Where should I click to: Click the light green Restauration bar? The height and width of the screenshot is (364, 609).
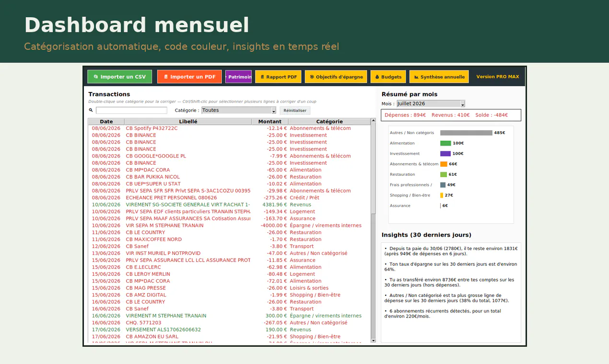444,174
